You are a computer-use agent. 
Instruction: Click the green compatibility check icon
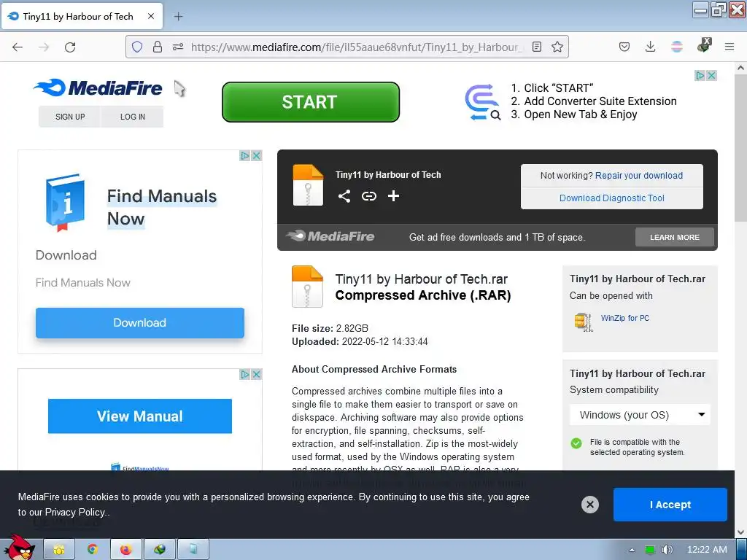click(576, 443)
